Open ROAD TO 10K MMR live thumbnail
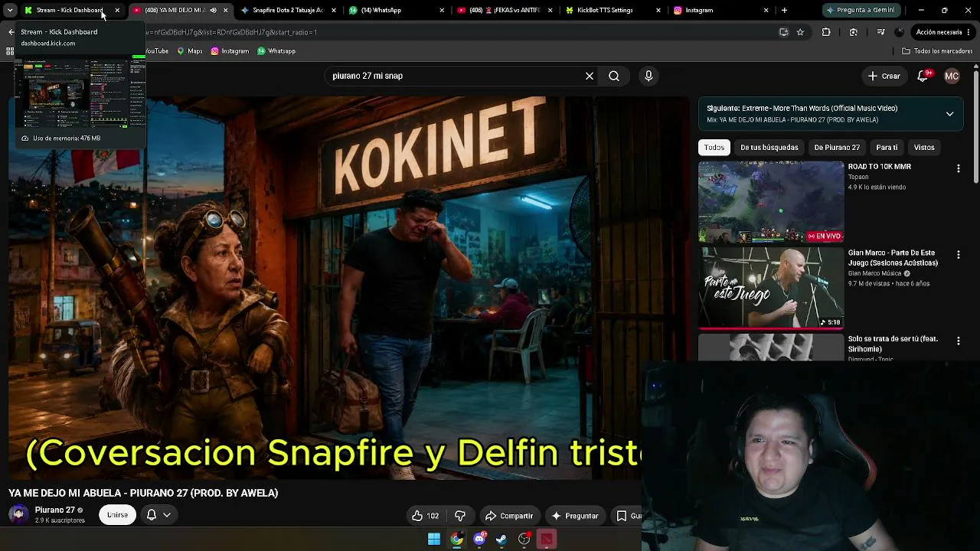Viewport: 980px width, 551px height. 771,202
